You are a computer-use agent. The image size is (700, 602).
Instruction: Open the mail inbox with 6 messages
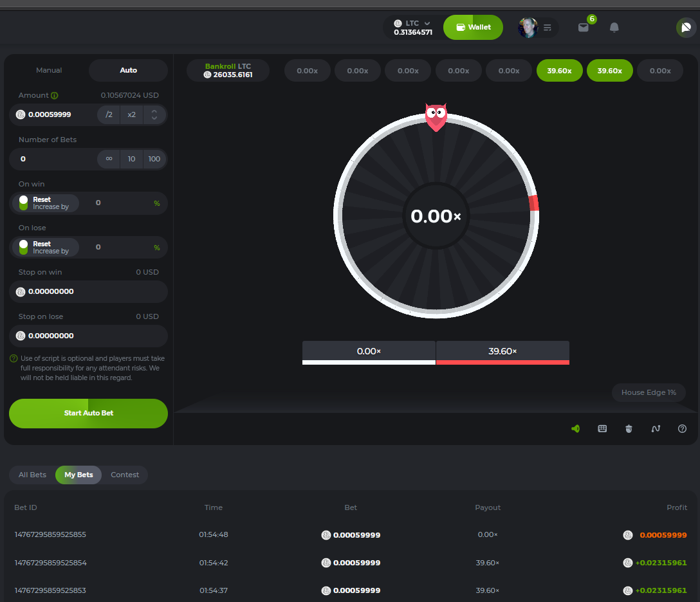tap(584, 28)
